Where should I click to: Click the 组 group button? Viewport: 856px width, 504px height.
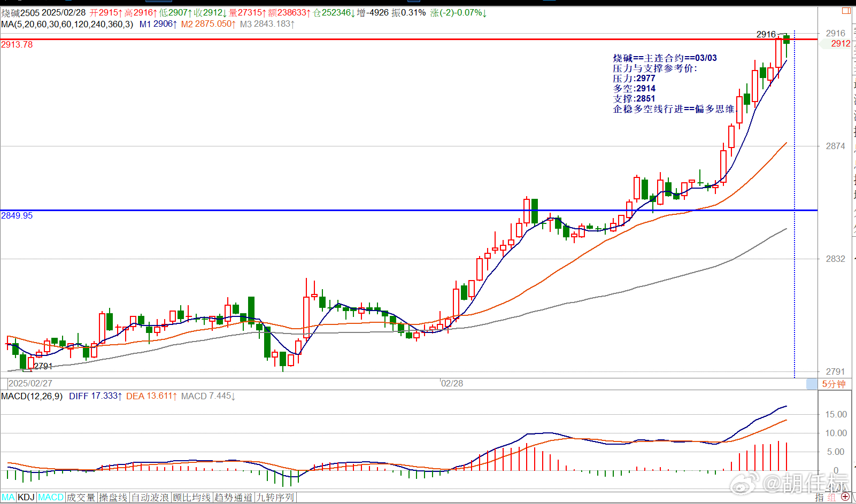[x=832, y=497]
